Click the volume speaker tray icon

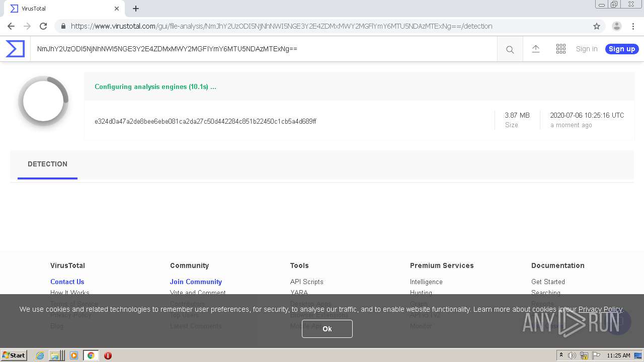(572, 355)
